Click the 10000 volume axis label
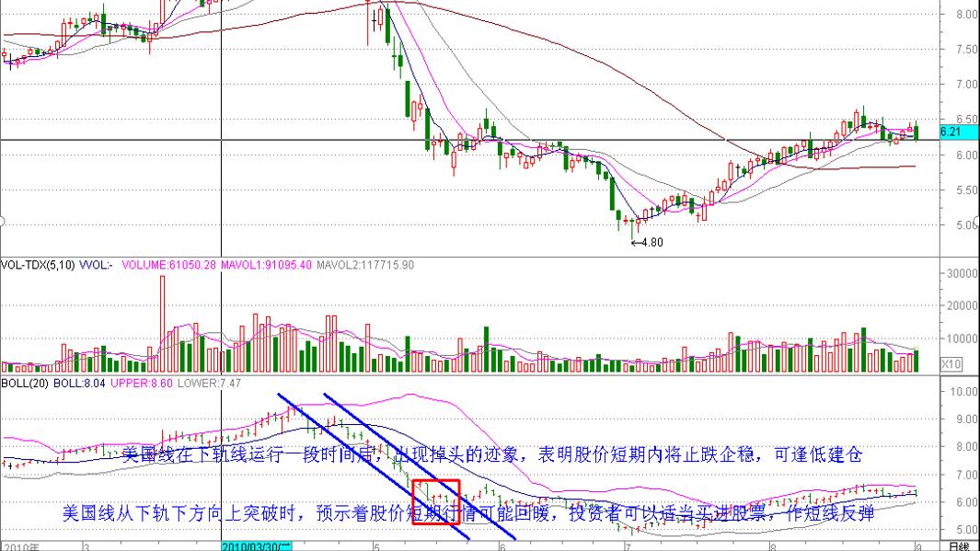Image resolution: width=980 pixels, height=551 pixels. coord(963,339)
